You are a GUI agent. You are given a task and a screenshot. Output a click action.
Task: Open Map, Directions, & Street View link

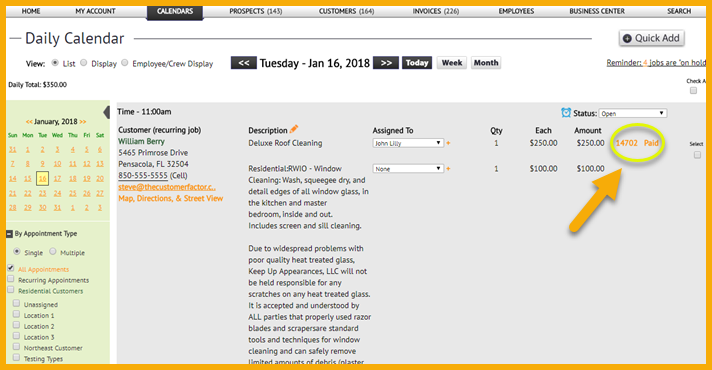point(171,198)
